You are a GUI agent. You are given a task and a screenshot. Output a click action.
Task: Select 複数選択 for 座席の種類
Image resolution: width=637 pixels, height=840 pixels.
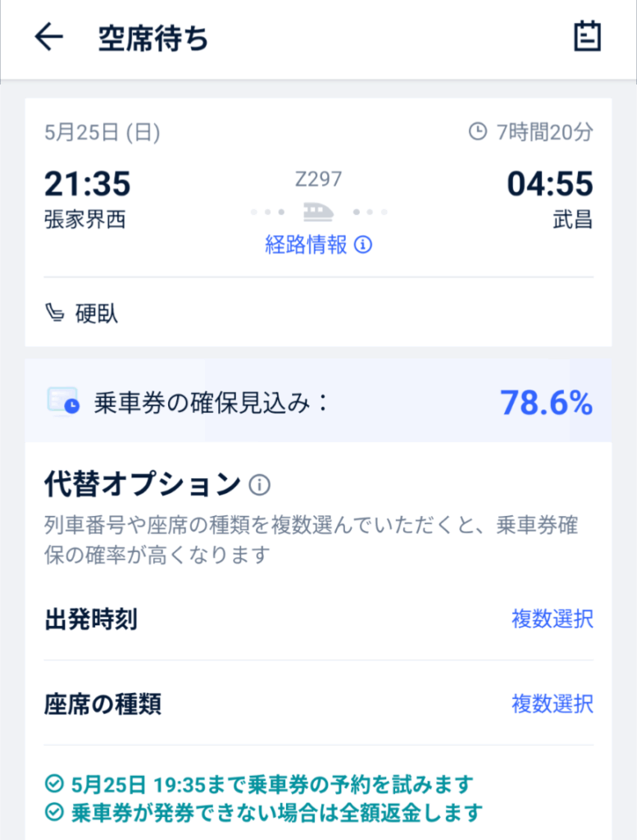[553, 703]
